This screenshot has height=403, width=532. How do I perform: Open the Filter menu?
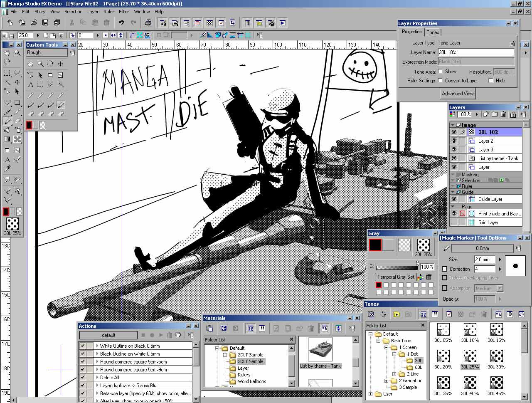pos(124,12)
